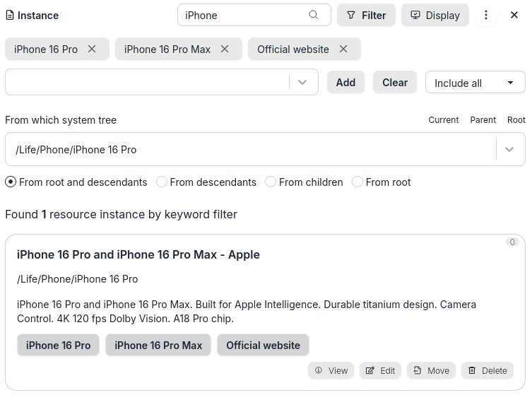Expand the tag selection dropdown chevron
This screenshot has width=532, height=395.
point(302,82)
